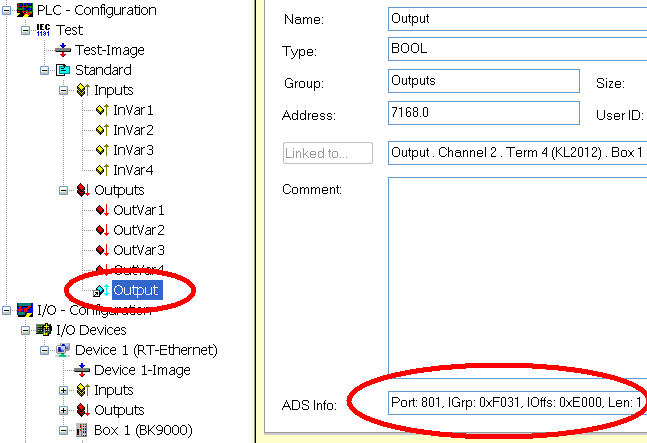Click the I/O - Configuration icon

tap(25, 310)
